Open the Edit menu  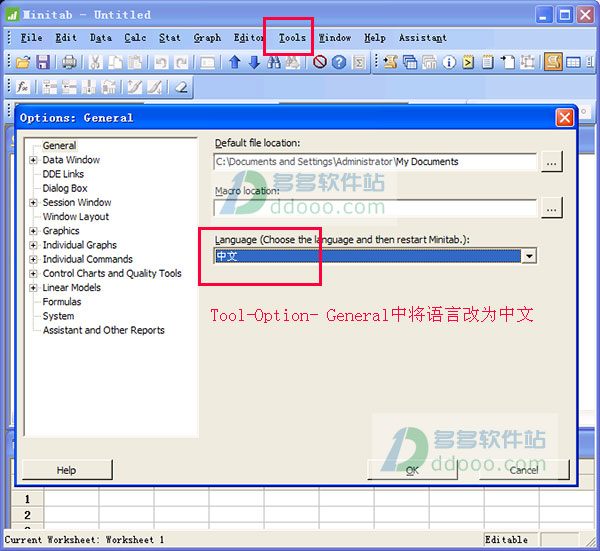[x=66, y=38]
